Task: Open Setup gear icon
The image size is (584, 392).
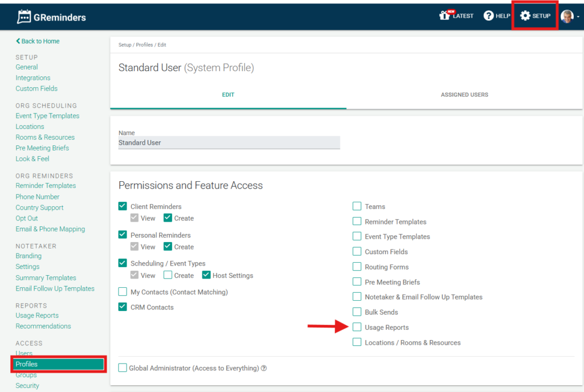Action: click(x=525, y=16)
